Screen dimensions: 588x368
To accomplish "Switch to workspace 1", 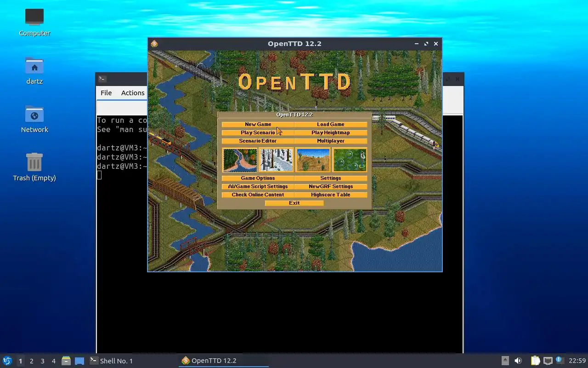I will (x=20, y=361).
